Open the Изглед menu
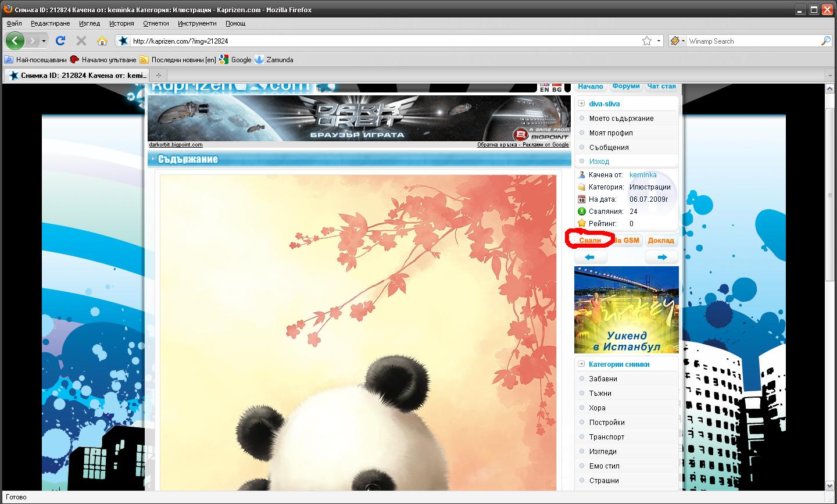The height and width of the screenshot is (504, 837). point(90,23)
